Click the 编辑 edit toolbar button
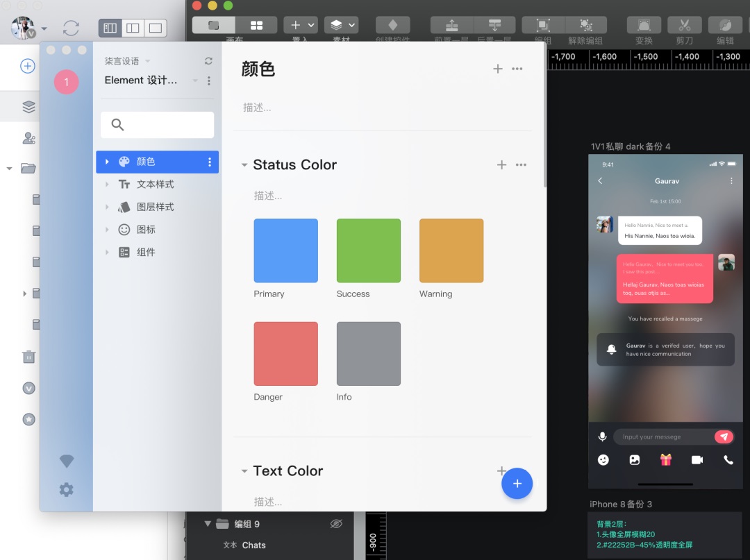The image size is (750, 560). pyautogui.click(x=725, y=25)
